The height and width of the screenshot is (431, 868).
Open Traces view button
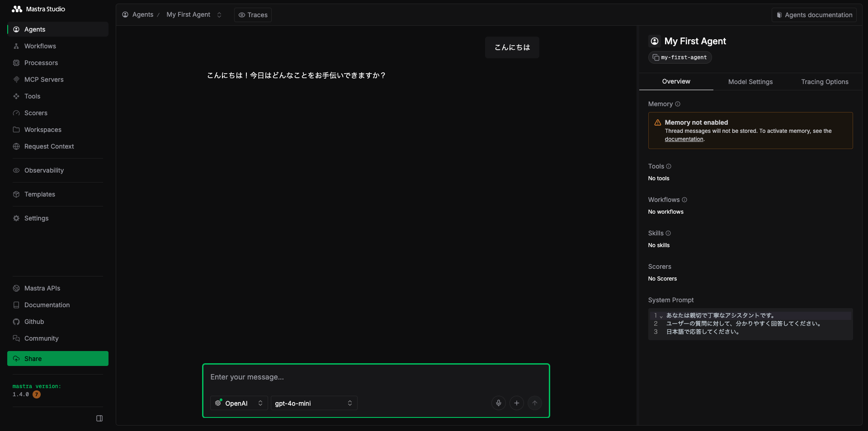click(x=253, y=15)
